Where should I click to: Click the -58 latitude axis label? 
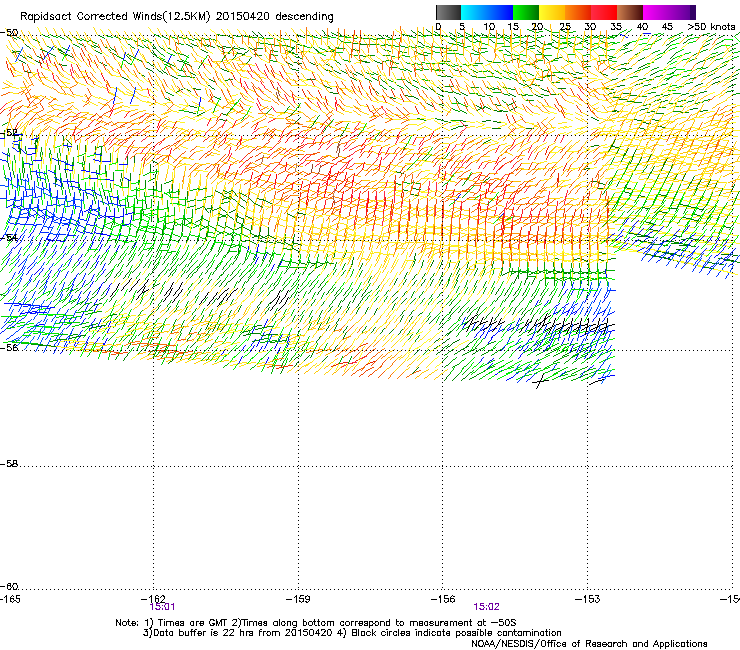(9, 464)
